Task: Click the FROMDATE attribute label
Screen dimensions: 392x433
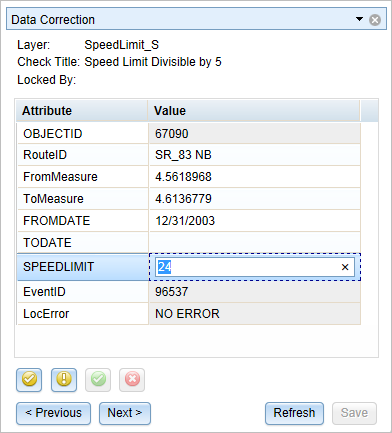Action: (x=57, y=221)
